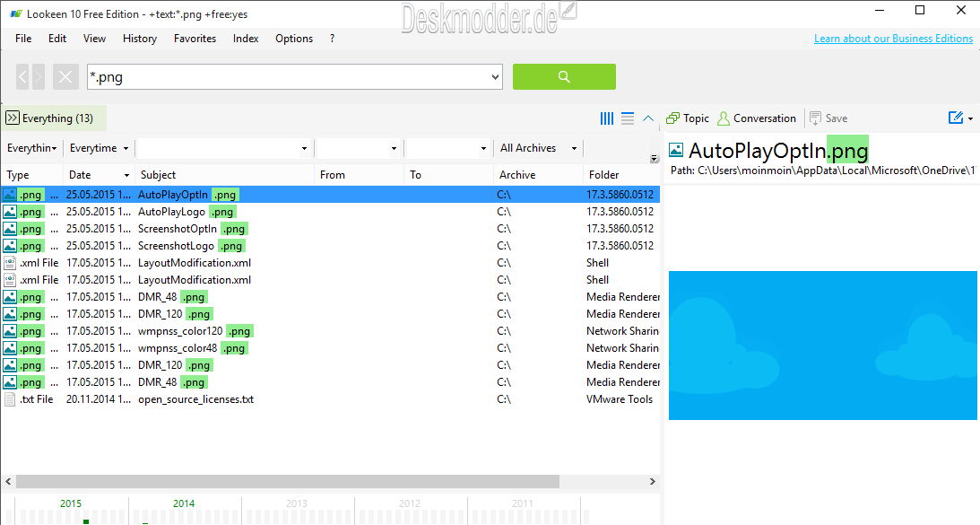The height and width of the screenshot is (525, 980).
Task: Open the Index menu
Action: (246, 39)
